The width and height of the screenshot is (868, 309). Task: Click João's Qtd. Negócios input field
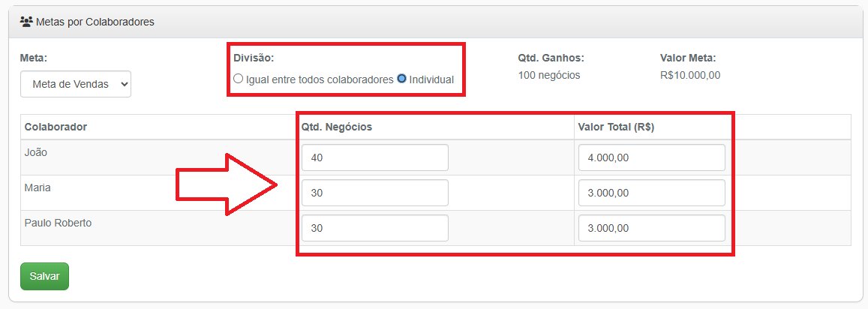(x=374, y=157)
